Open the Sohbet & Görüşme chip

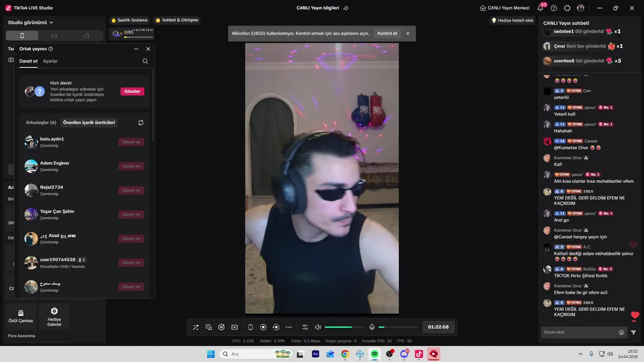coord(177,20)
